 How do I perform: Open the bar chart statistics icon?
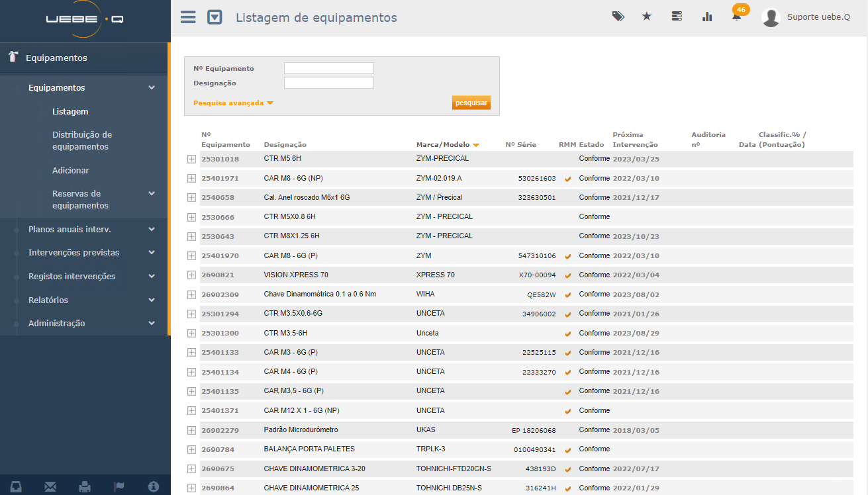pos(707,17)
